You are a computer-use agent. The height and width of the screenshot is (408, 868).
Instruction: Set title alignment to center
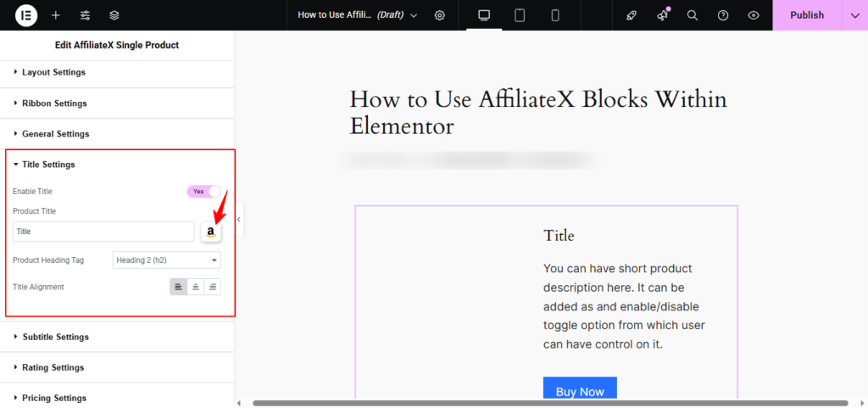196,287
